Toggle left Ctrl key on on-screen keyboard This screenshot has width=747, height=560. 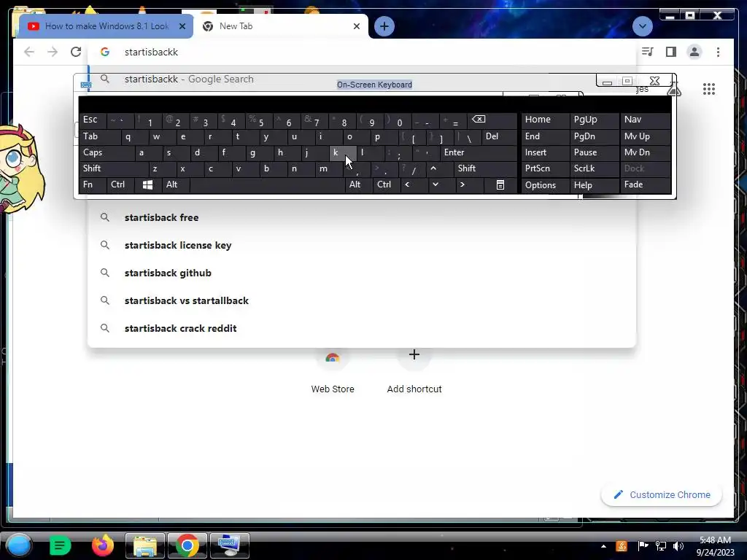click(x=120, y=184)
